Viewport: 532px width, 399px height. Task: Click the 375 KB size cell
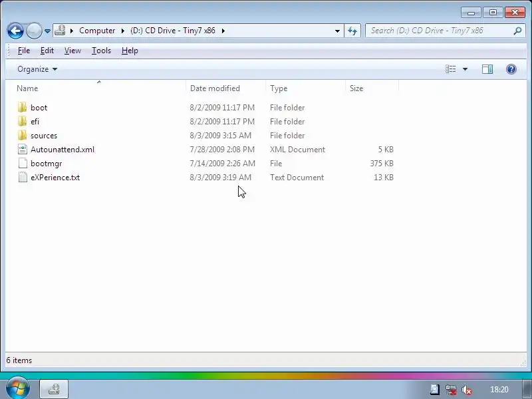click(x=382, y=163)
